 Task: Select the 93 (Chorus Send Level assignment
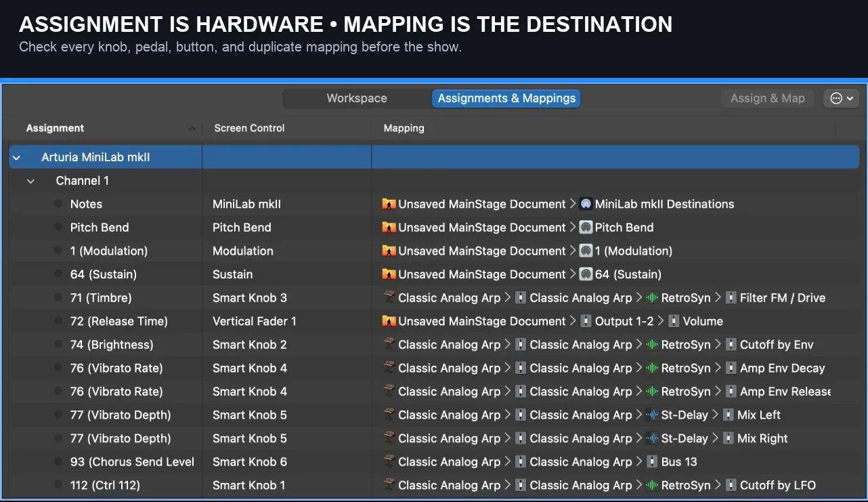[x=132, y=461]
